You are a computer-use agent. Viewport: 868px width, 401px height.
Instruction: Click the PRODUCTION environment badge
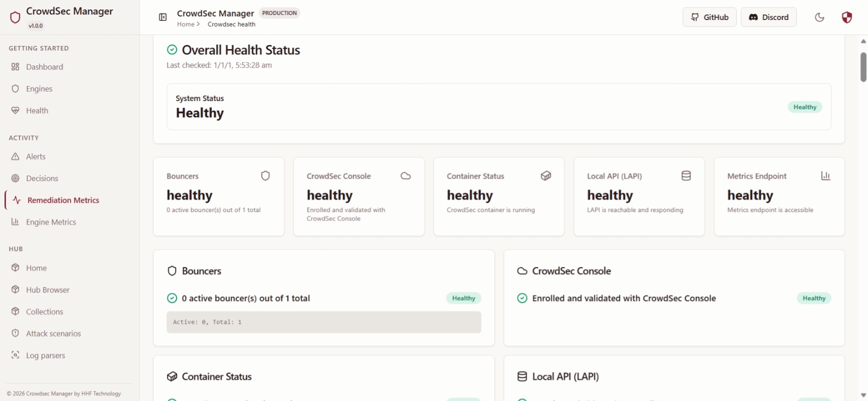[280, 13]
